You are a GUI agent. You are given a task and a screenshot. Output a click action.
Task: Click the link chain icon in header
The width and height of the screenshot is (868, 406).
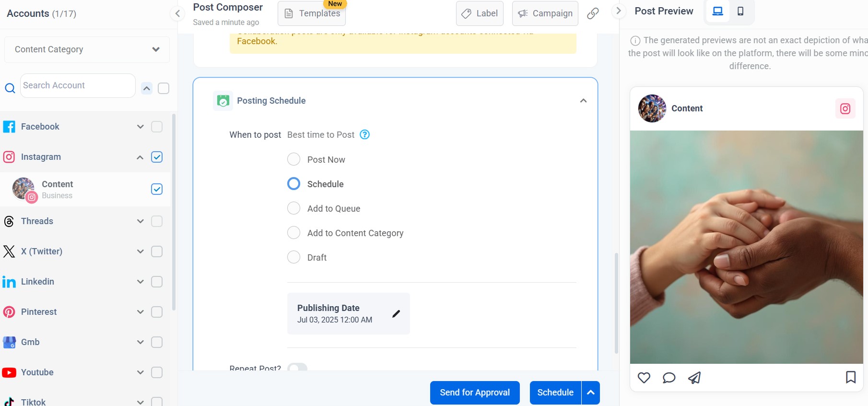(x=593, y=13)
